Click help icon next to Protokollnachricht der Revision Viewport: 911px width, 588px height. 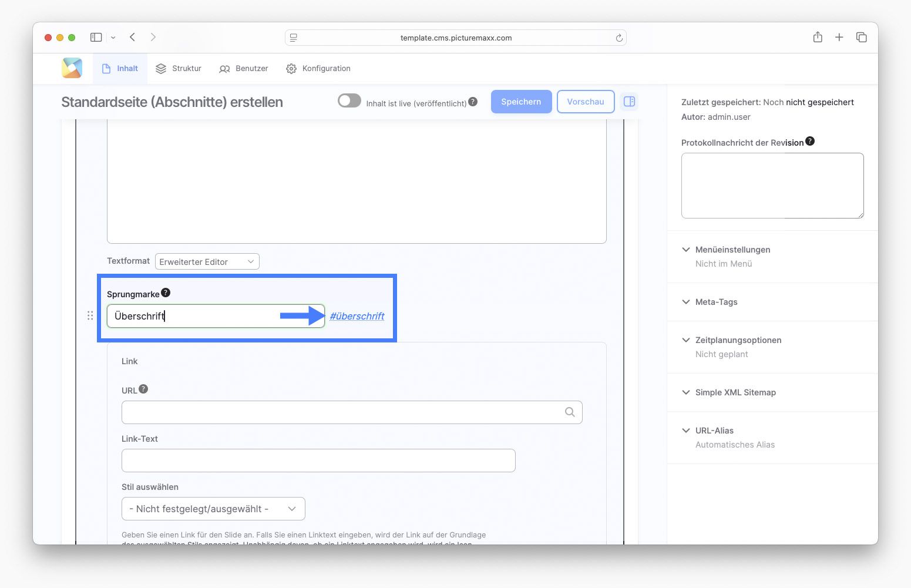pyautogui.click(x=810, y=141)
